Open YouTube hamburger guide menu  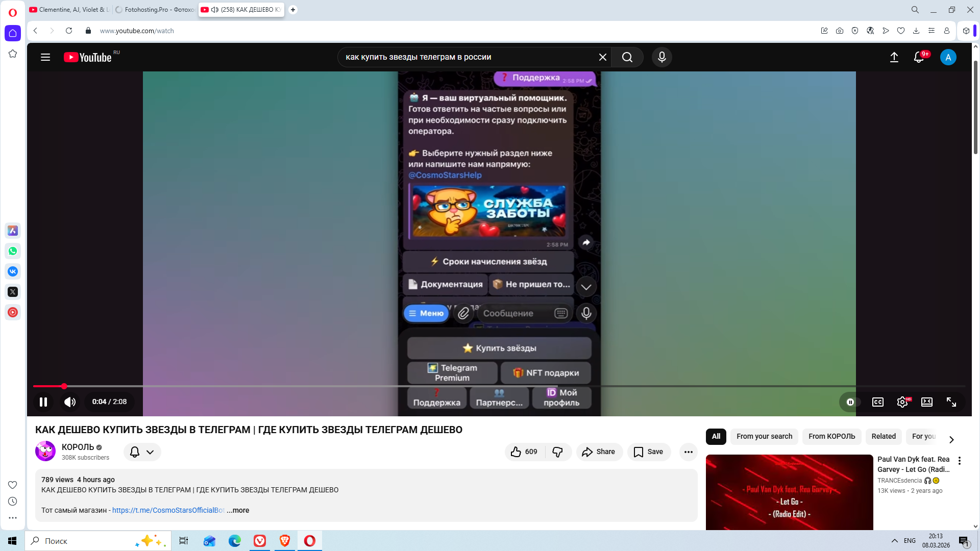click(45, 57)
